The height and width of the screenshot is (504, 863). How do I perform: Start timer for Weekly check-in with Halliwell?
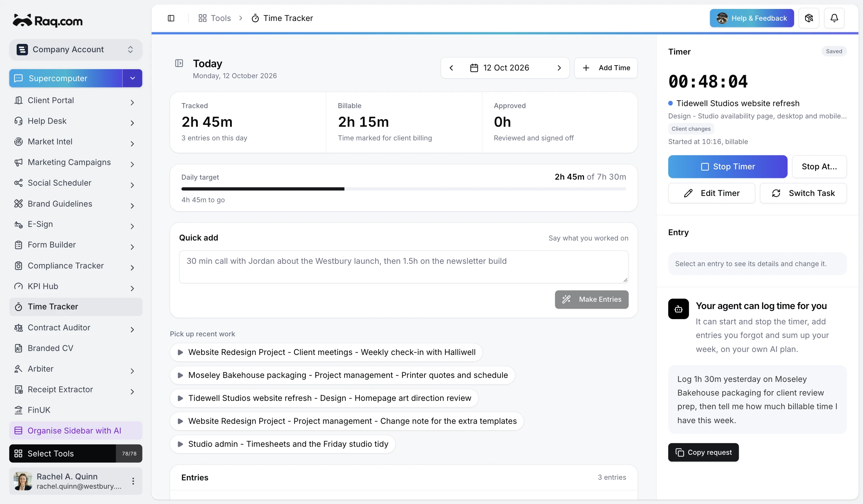[326, 352]
